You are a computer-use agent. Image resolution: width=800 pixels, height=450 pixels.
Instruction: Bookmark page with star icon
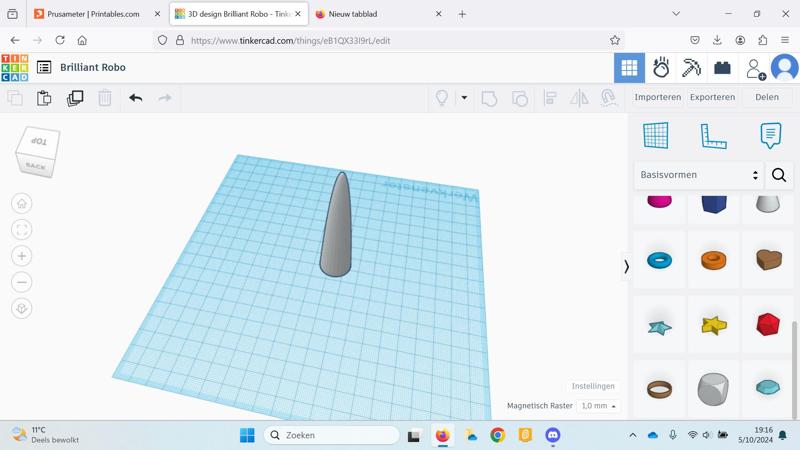click(x=615, y=40)
